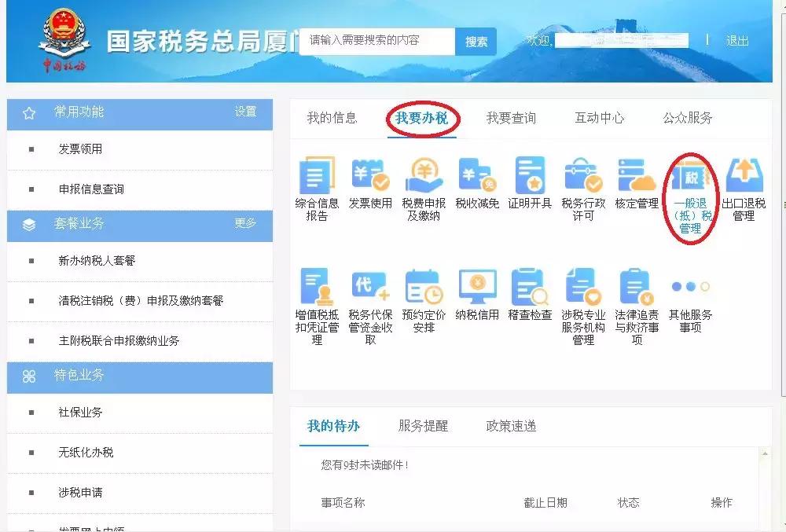This screenshot has width=786, height=532.
Task: Select the 税务行政许可 icon
Action: coord(582,187)
